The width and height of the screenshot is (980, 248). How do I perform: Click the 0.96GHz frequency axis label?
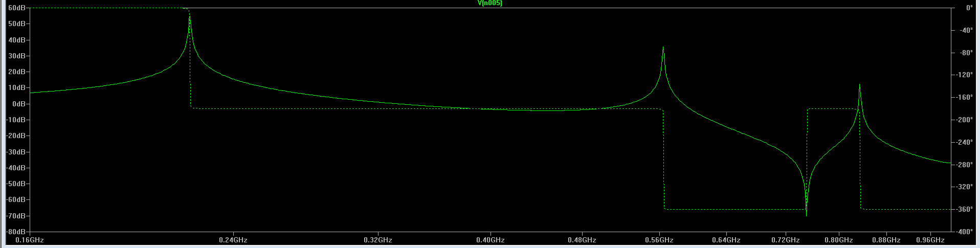pyautogui.click(x=930, y=240)
